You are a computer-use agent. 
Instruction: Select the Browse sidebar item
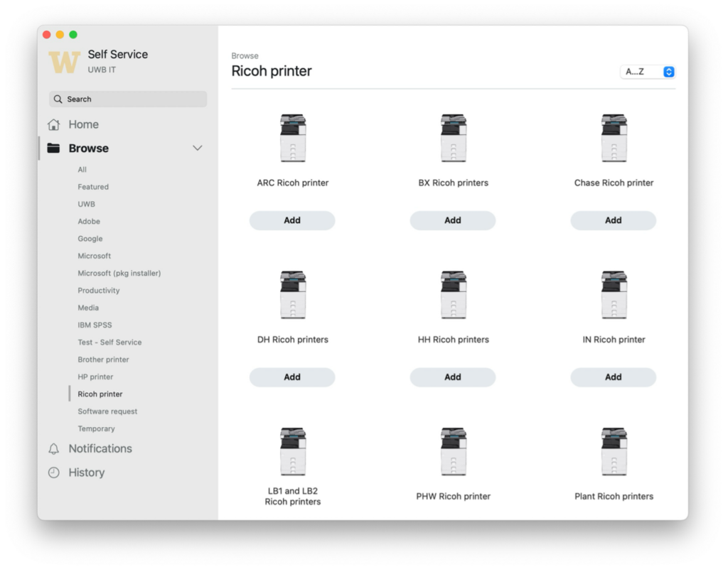(89, 148)
